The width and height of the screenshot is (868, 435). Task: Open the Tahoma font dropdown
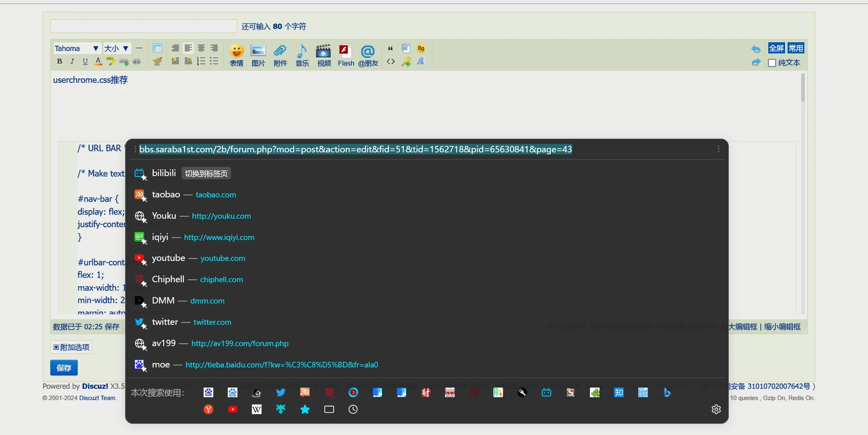[76, 48]
